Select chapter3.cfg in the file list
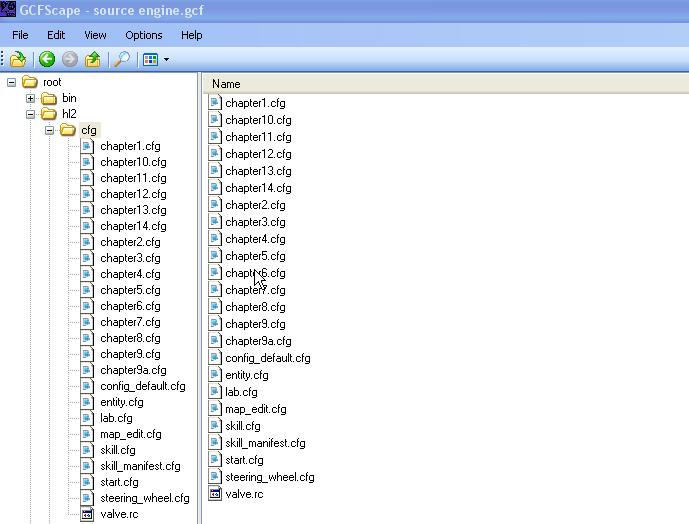Image resolution: width=689 pixels, height=524 pixels. [x=255, y=222]
